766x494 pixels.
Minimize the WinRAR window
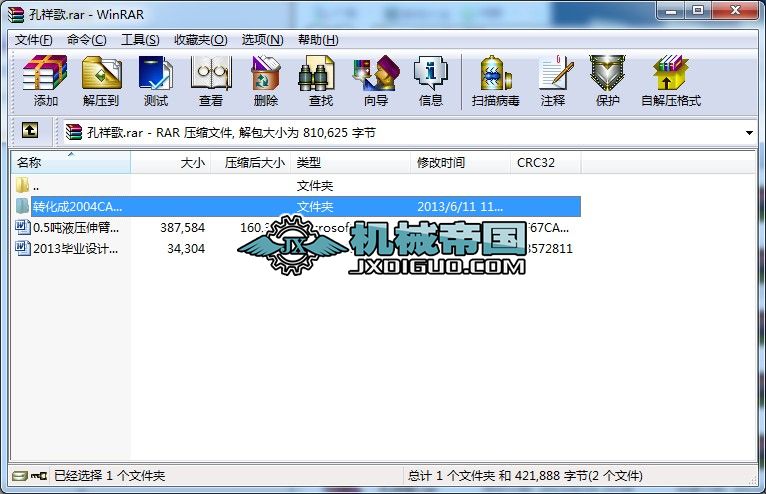pos(671,10)
